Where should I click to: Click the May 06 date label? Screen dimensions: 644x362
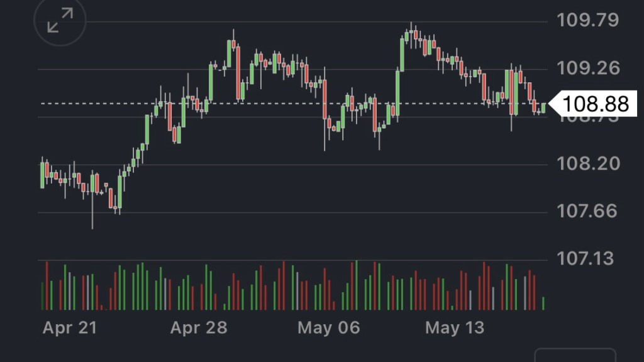[328, 327]
